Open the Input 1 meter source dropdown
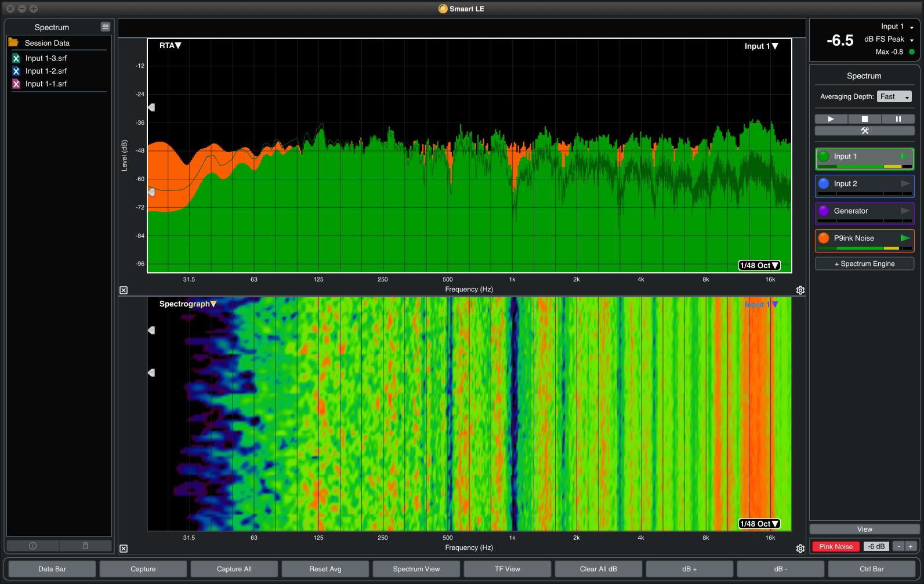Screen dimensions: 924x584 897,27
